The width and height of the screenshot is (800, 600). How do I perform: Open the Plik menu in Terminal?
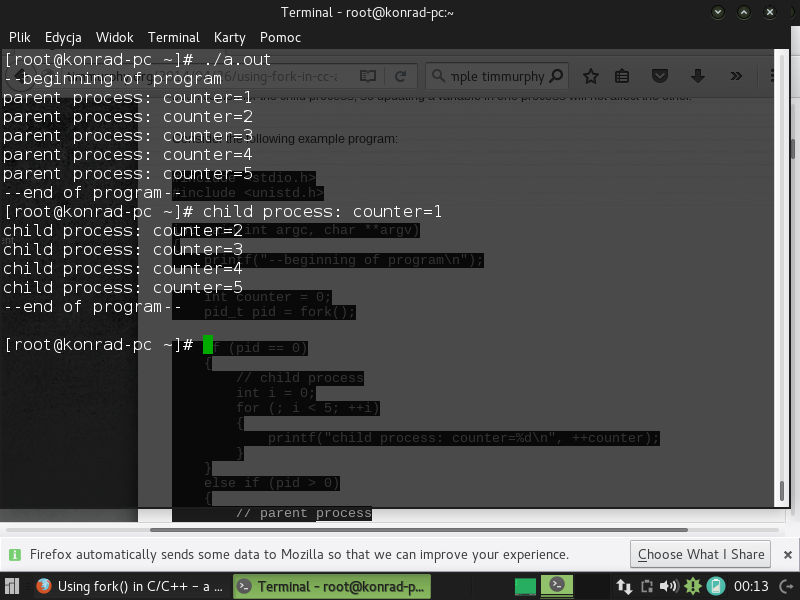pyautogui.click(x=19, y=37)
